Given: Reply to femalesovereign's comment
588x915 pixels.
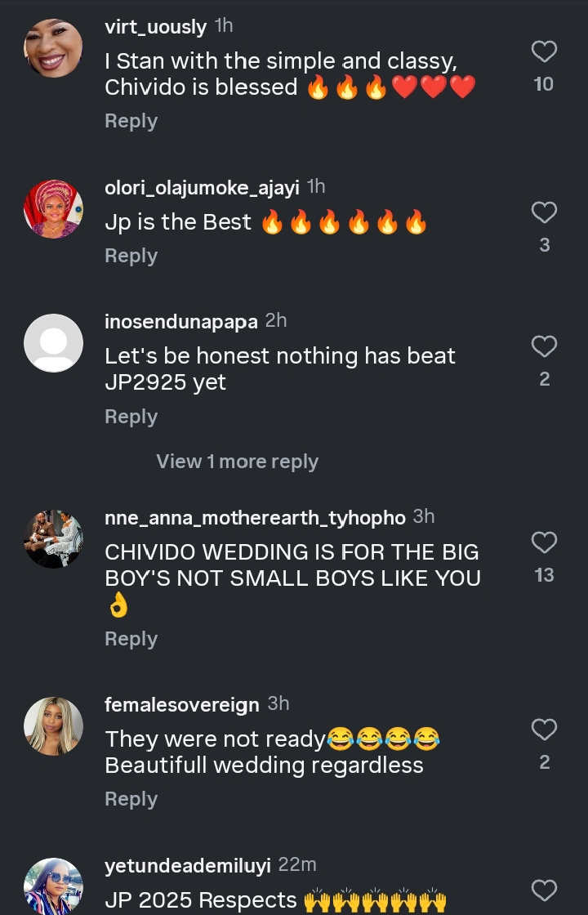Looking at the screenshot, I should pos(131,799).
